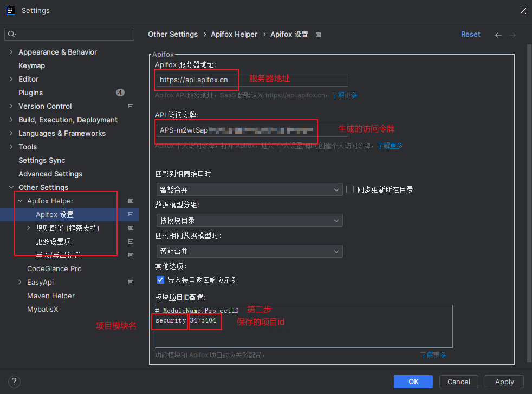Click the project-level icon beside Apifox Helper
This screenshot has height=394, width=532.
tap(131, 201)
